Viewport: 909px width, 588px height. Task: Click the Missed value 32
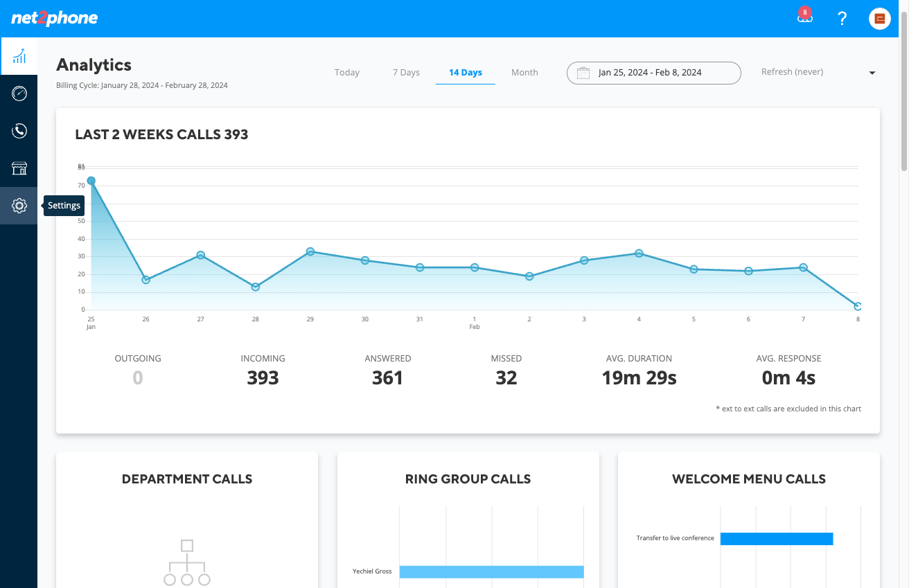click(506, 378)
